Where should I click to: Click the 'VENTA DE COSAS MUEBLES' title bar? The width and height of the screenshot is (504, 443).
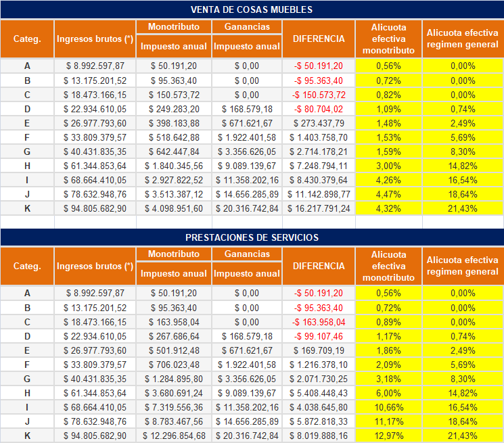click(x=252, y=9)
